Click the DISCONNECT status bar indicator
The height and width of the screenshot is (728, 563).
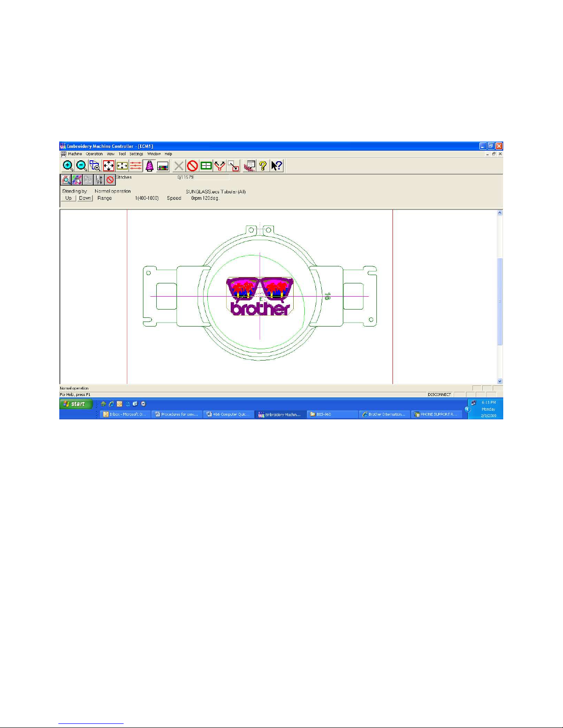pos(439,395)
